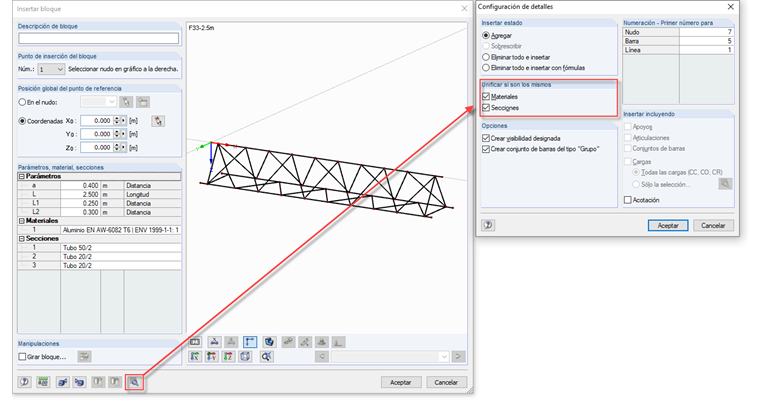Click Cancelar in Insertar bloque dialog

point(446,382)
